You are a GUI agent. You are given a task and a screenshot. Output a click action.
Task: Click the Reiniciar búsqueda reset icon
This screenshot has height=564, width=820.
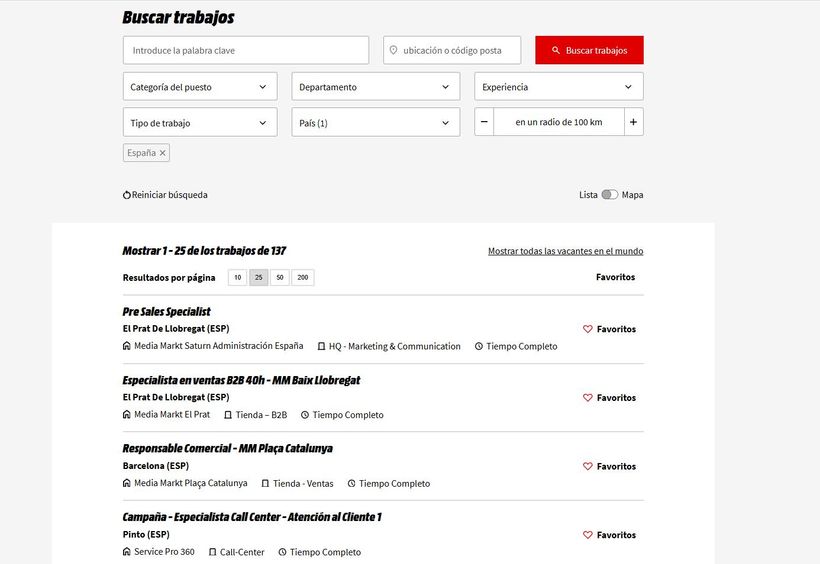coord(127,195)
